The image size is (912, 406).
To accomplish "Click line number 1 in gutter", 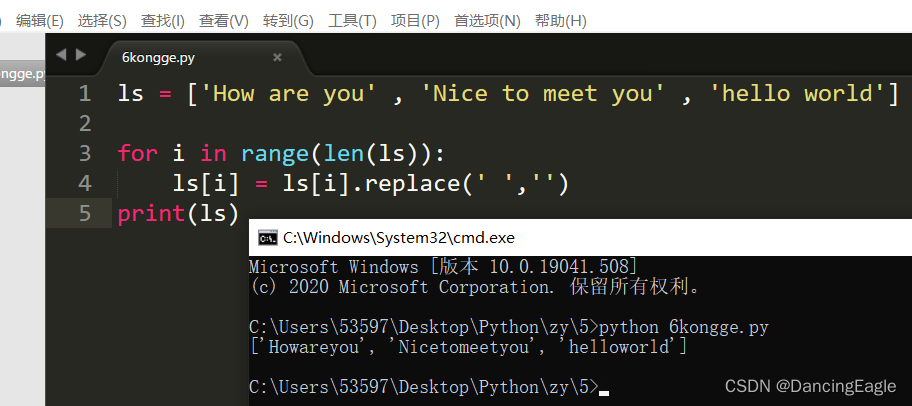I will 85,94.
